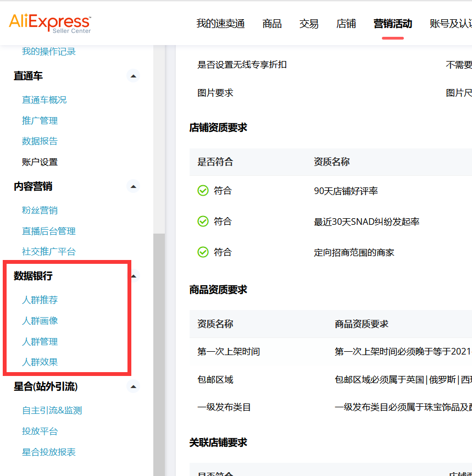Open 粉丝营销 link
Image resolution: width=472 pixels, height=476 pixels.
click(40, 211)
